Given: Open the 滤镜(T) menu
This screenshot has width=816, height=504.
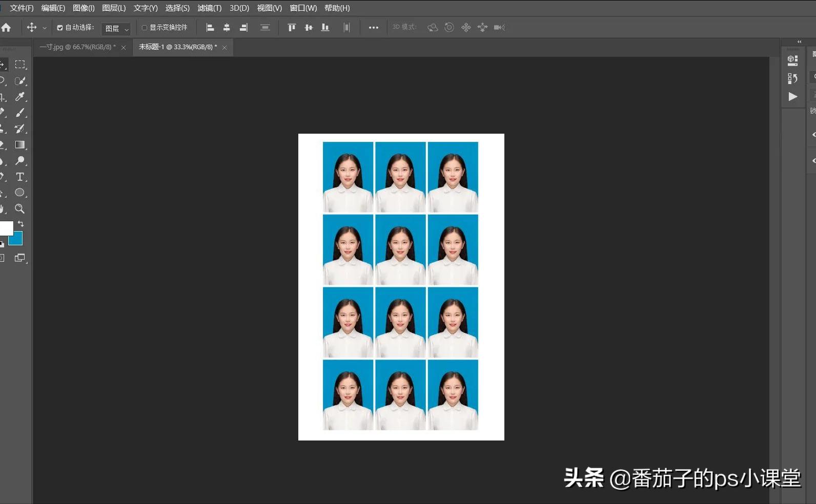Looking at the screenshot, I should click(x=210, y=8).
